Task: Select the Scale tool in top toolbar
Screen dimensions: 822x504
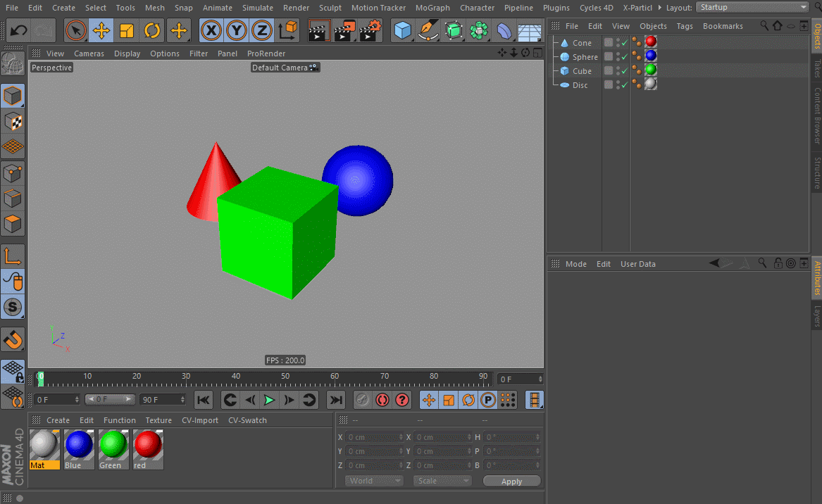Action: tap(126, 31)
